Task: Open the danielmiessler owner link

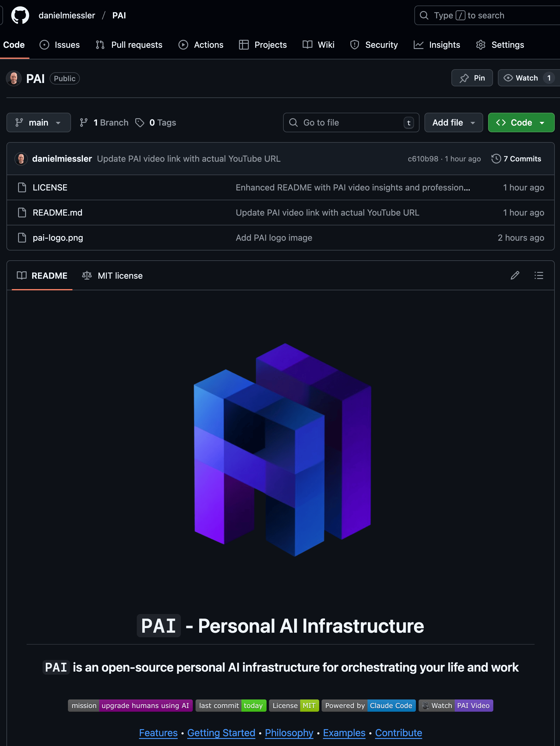Action: tap(67, 16)
